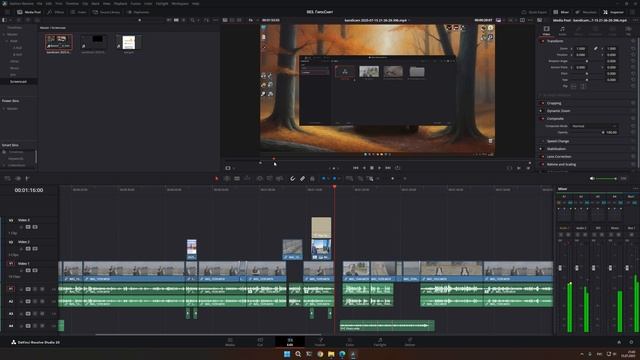The width and height of the screenshot is (640, 360).
Task: Toggle the Loop playback icon
Action: pyautogui.click(x=398, y=168)
